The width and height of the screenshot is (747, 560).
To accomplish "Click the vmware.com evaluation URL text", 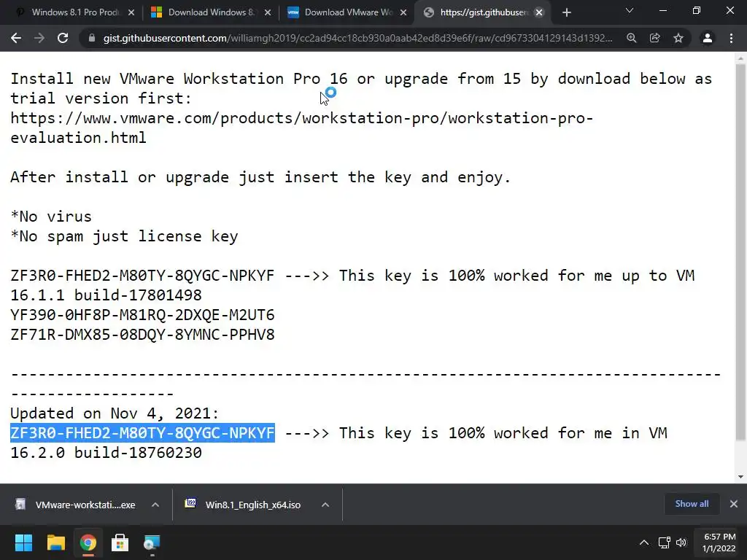I will click(301, 128).
